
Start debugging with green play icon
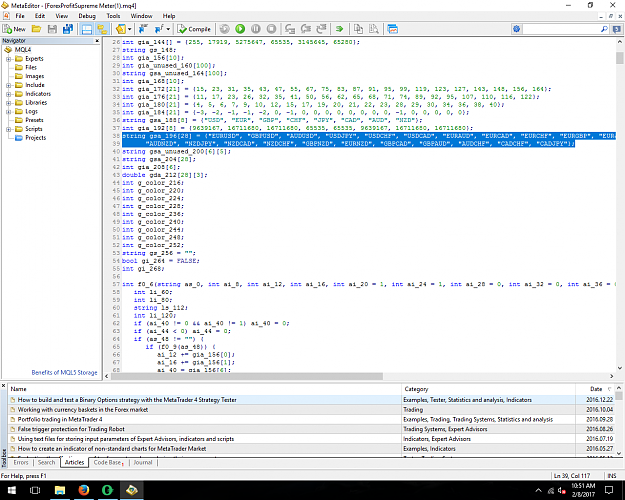tap(240, 29)
